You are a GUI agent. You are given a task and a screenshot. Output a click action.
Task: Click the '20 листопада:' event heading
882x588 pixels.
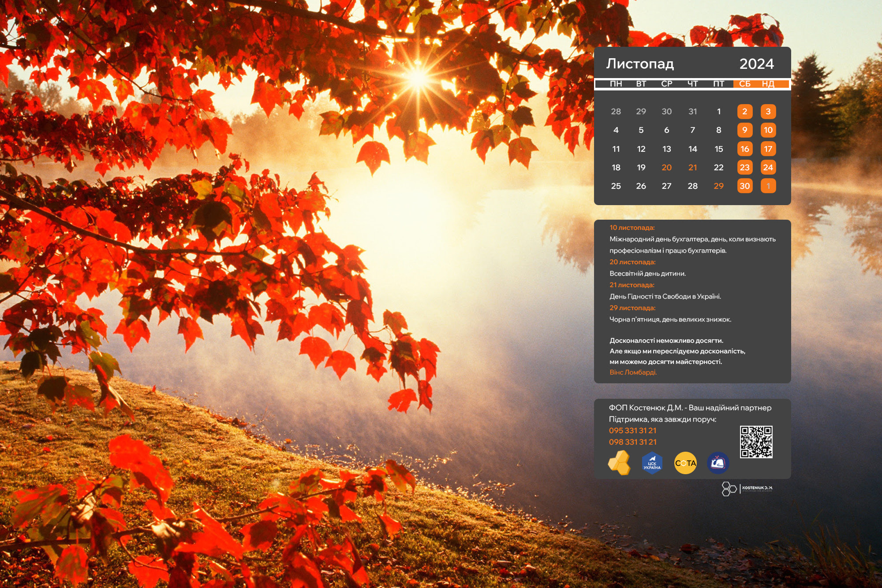click(x=632, y=262)
